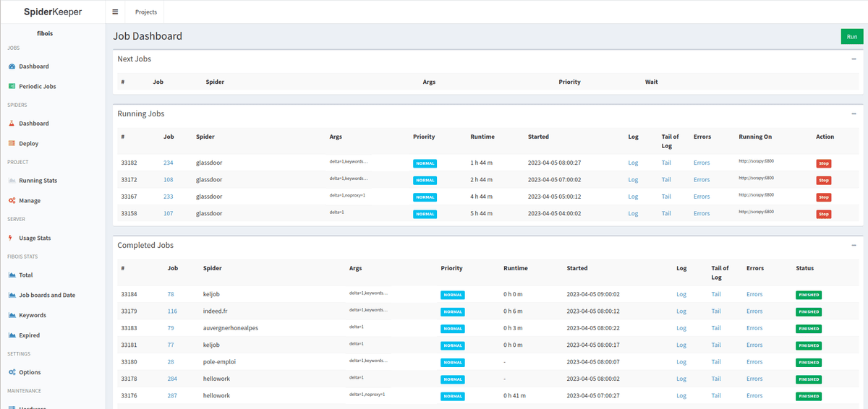Click the Periodic Jobs list icon
This screenshot has height=409, width=868.
point(12,87)
